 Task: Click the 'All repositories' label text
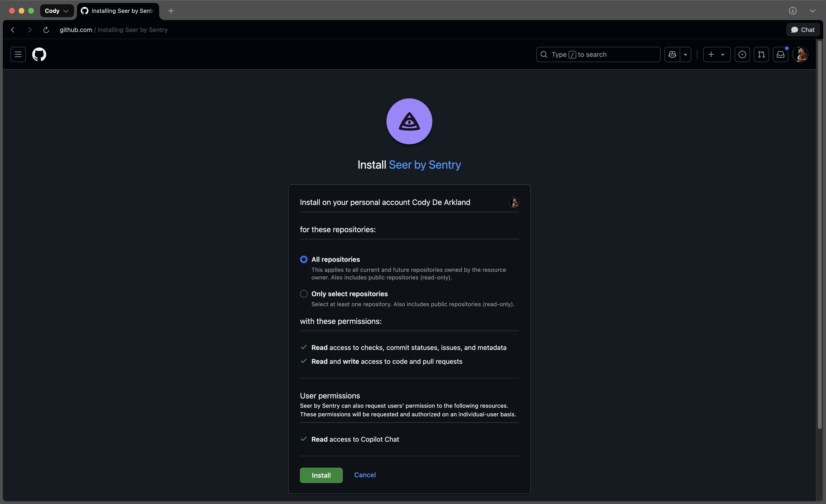[x=336, y=259]
